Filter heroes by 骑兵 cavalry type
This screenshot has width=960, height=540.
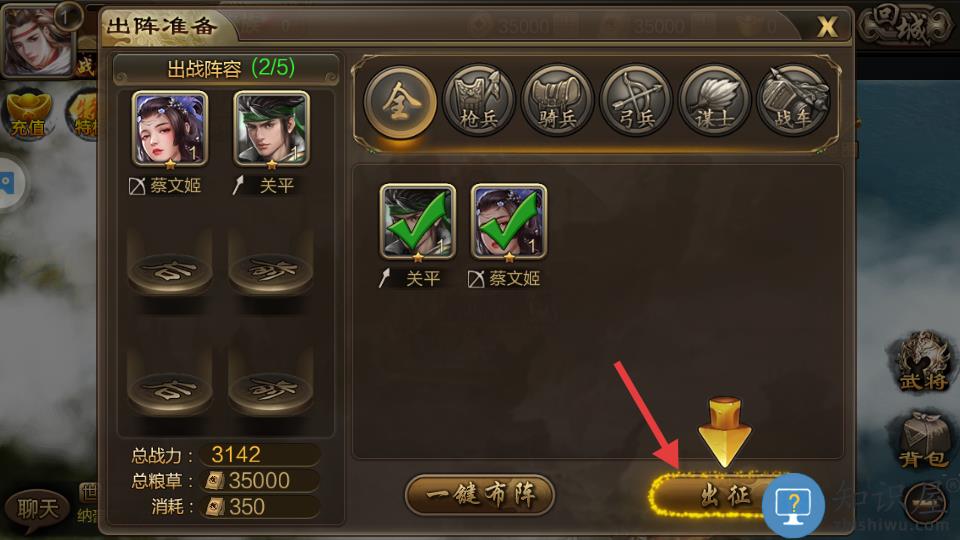557,102
